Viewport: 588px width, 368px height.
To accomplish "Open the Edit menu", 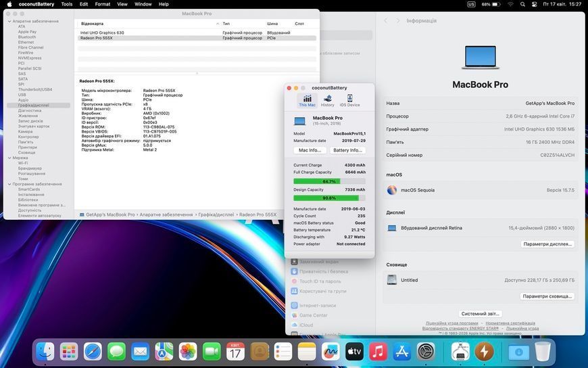I will 84,4.
